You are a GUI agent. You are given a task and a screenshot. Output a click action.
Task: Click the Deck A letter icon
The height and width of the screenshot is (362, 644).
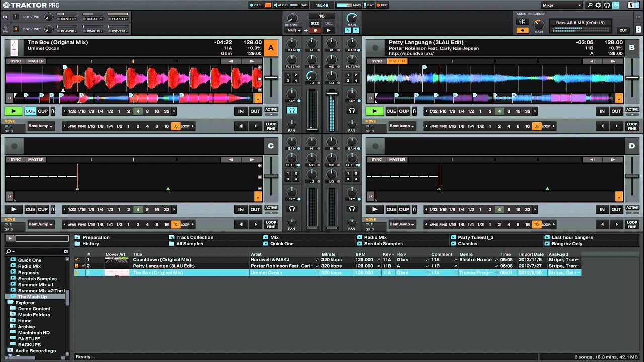click(271, 48)
